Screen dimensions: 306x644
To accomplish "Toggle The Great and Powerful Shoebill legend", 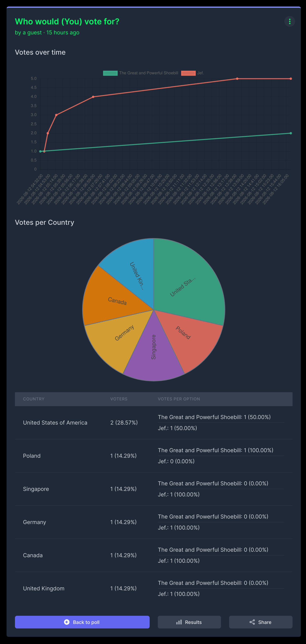I will click(141, 73).
